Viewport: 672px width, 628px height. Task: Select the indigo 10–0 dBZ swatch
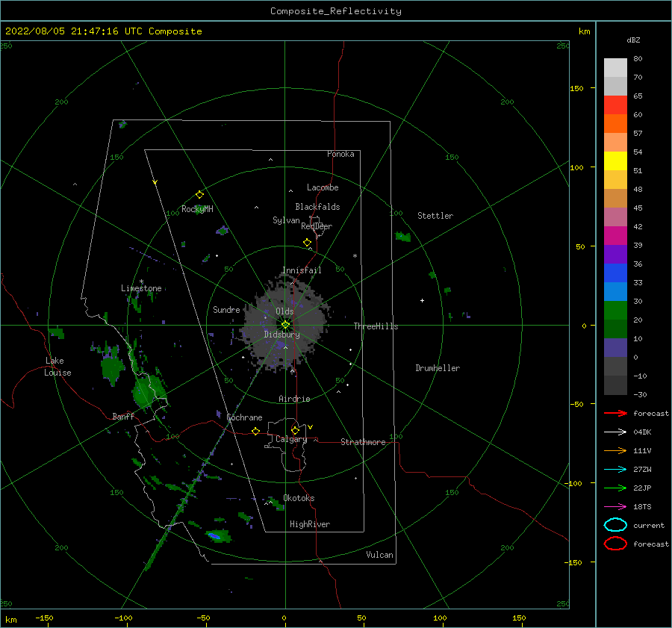(615, 348)
